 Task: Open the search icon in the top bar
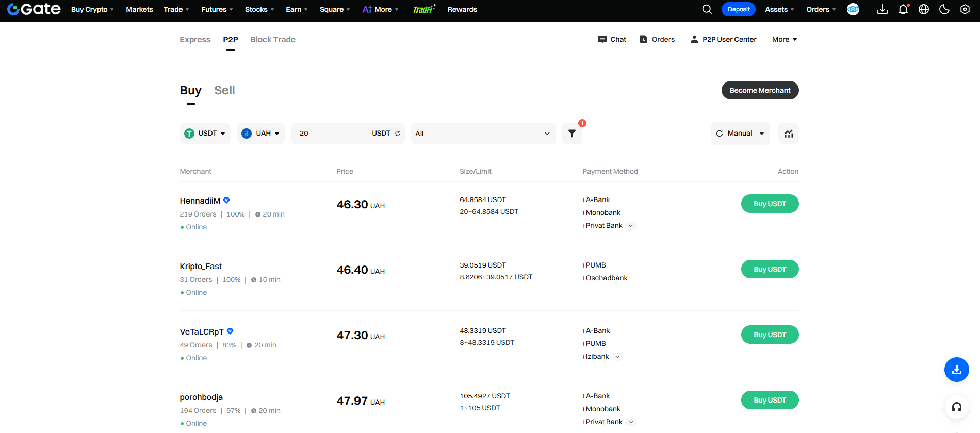[707, 9]
